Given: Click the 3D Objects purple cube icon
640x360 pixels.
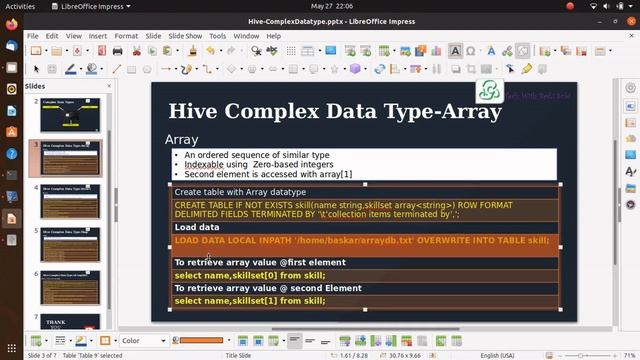Looking at the screenshot, I should (355, 69).
